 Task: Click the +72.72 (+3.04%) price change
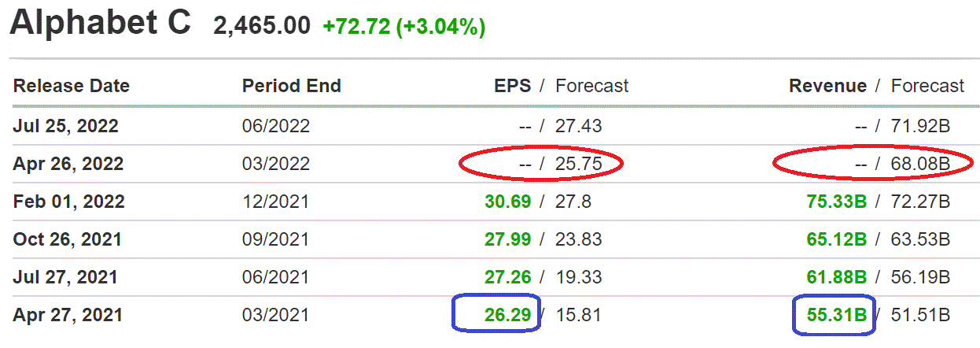403,26
